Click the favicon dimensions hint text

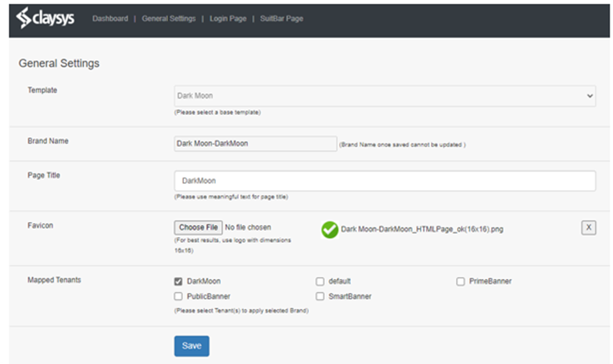click(232, 245)
